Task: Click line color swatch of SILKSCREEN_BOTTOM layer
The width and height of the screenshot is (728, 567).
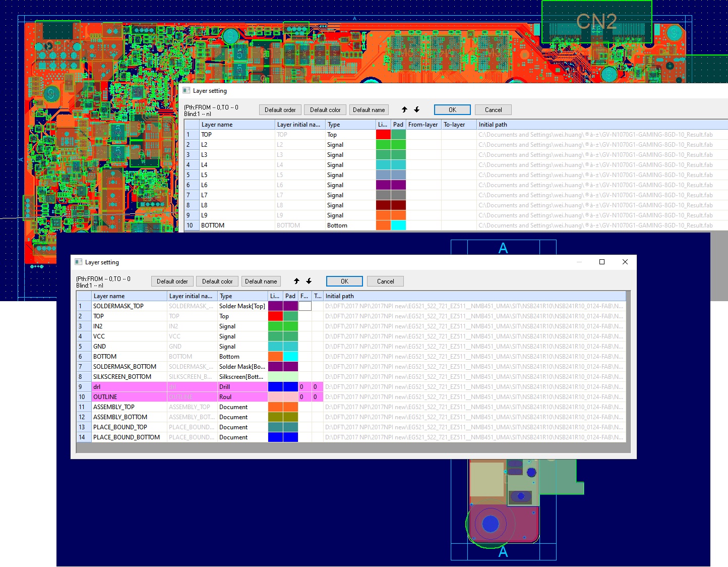Action: 275,377
